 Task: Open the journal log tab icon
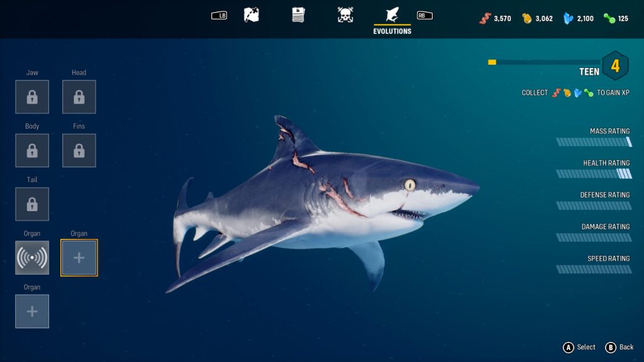tap(298, 15)
